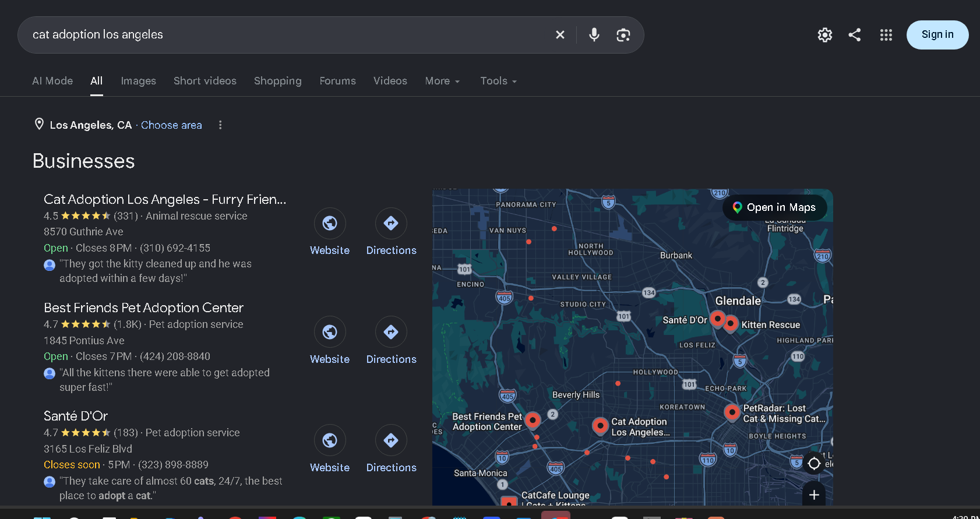Viewport: 980px width, 519px height.
Task: Open website icon for Cat Adoption Los Angeles
Action: tap(330, 223)
